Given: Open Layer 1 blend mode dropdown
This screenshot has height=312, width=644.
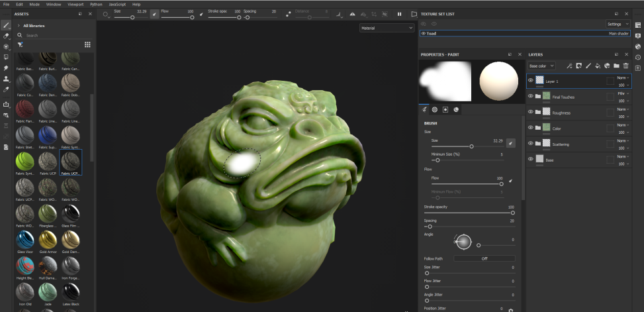Looking at the screenshot, I should (623, 78).
